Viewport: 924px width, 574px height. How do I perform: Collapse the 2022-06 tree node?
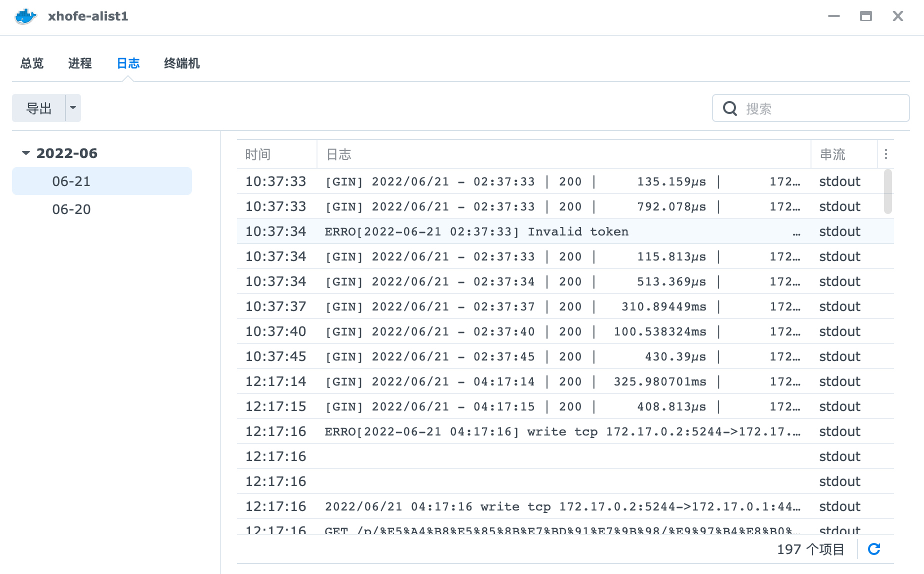pyautogui.click(x=26, y=153)
